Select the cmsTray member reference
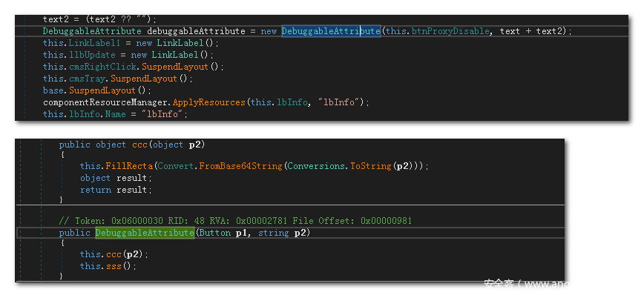Viewport: 644px width, 298px height. point(83,79)
